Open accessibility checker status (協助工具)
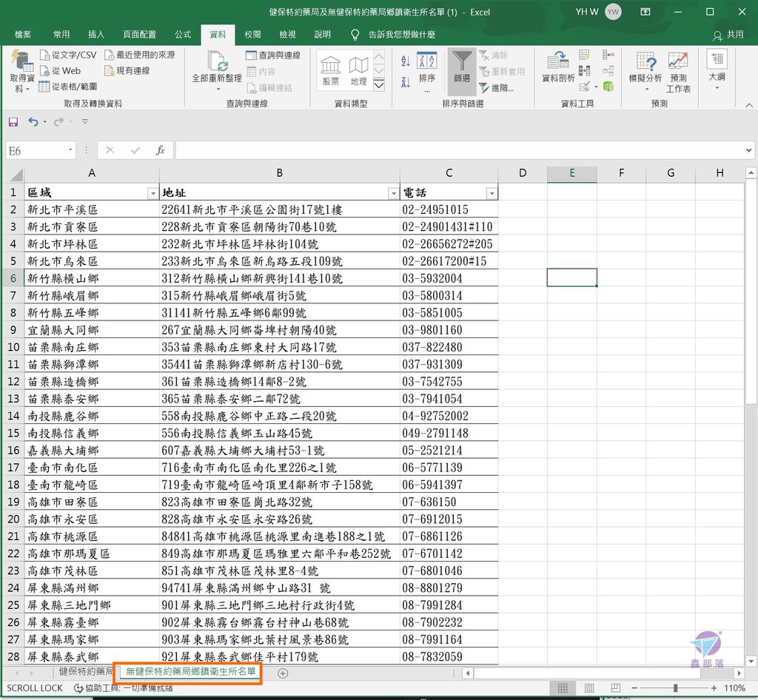Screen dimensions: 758x700 (x=124, y=688)
